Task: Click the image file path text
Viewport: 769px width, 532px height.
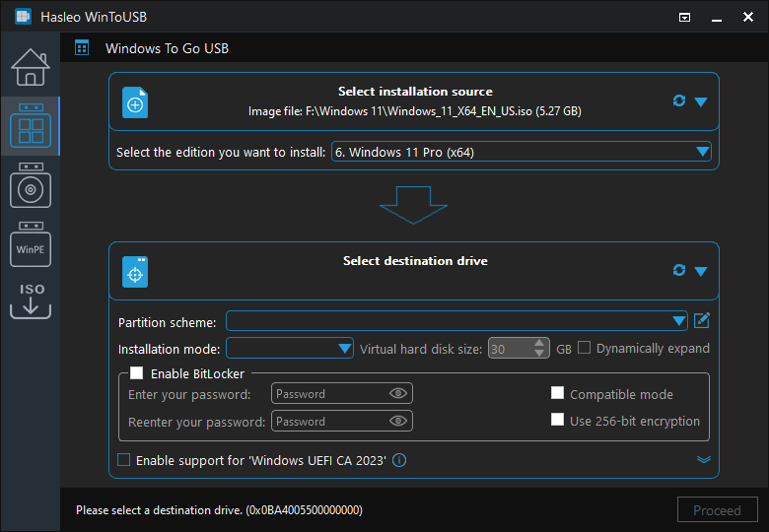Action: tap(415, 111)
